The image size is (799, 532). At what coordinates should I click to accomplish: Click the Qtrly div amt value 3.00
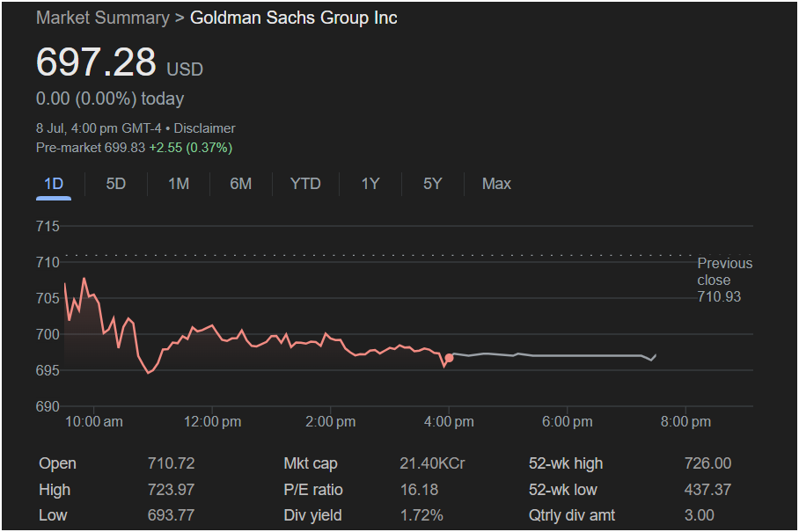(699, 515)
